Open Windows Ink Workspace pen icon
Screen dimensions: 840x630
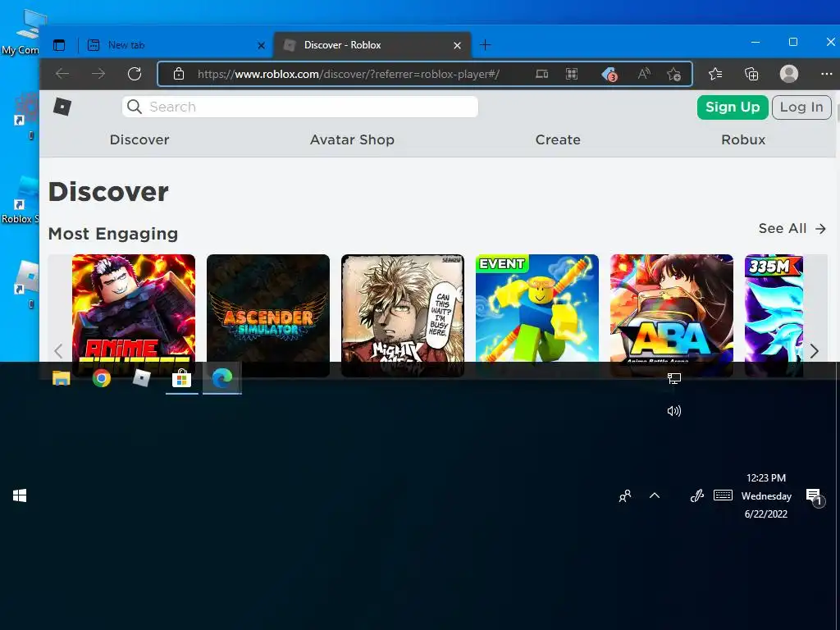pos(697,496)
